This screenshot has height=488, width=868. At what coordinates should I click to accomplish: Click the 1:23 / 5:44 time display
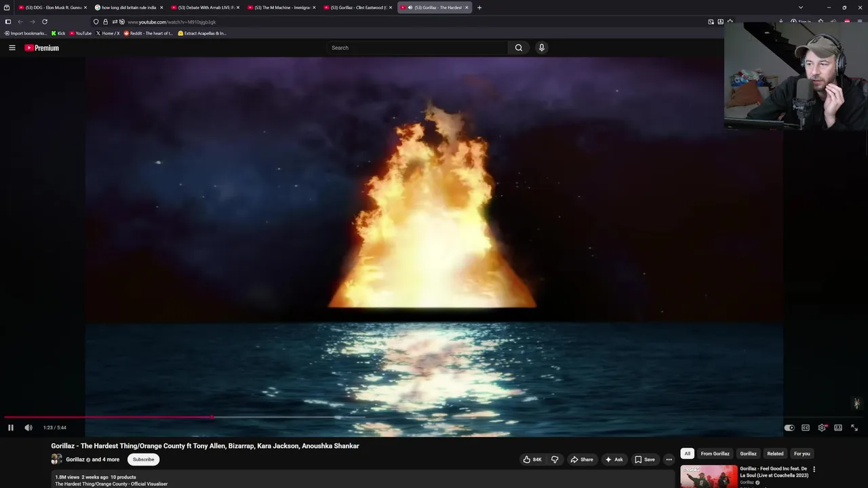click(x=55, y=428)
